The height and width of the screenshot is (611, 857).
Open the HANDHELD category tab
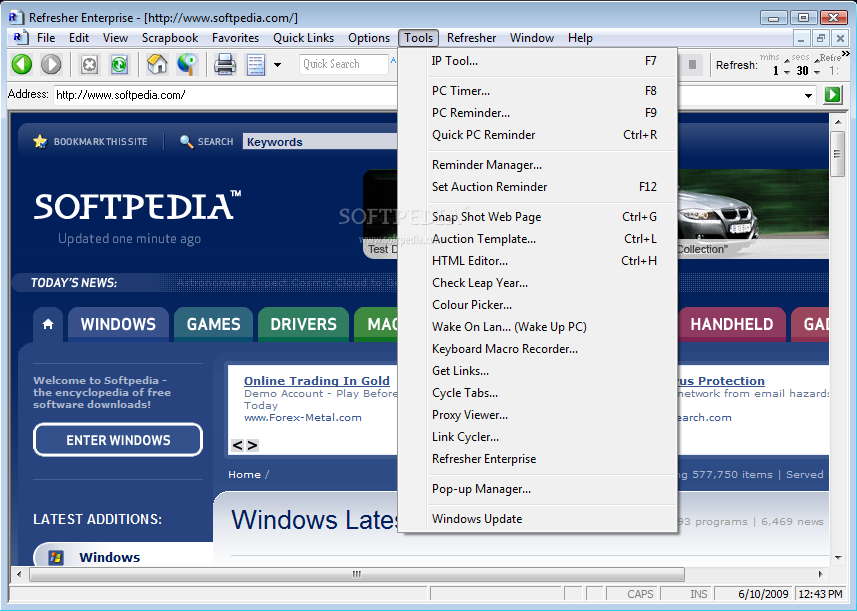(731, 324)
